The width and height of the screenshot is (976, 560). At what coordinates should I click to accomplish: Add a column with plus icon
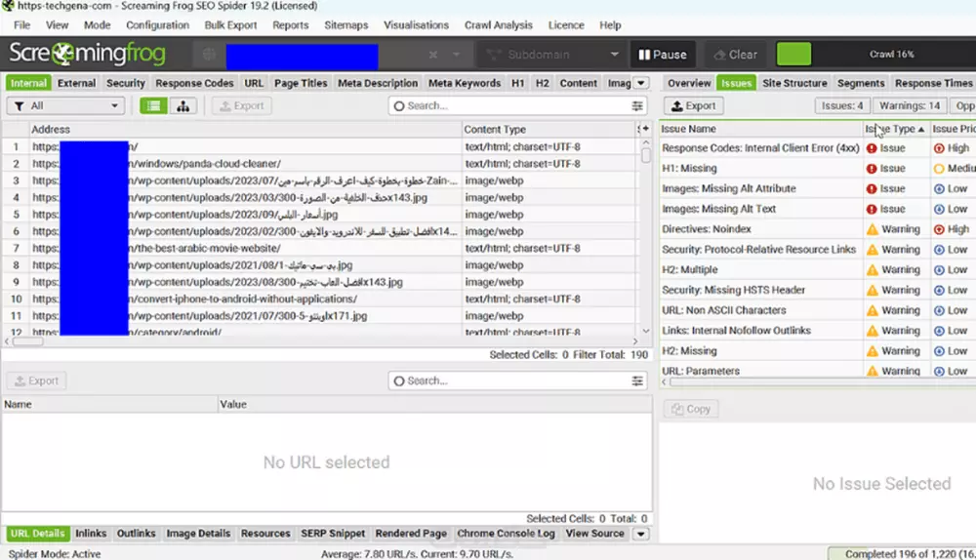coord(643,129)
